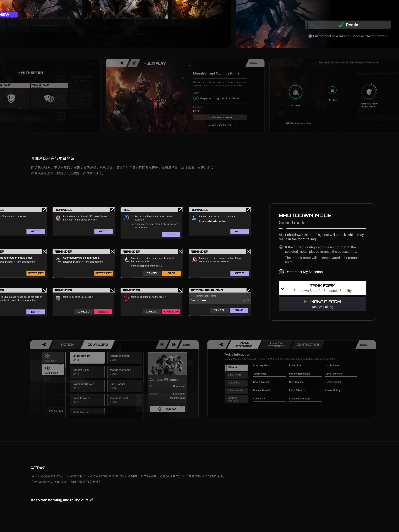
Task: Click the New action plus icon
Action: tap(47, 356)
